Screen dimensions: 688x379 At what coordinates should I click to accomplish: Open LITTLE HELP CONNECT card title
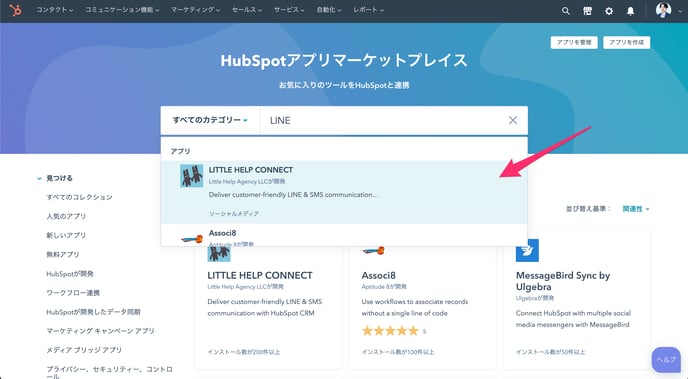click(x=260, y=275)
